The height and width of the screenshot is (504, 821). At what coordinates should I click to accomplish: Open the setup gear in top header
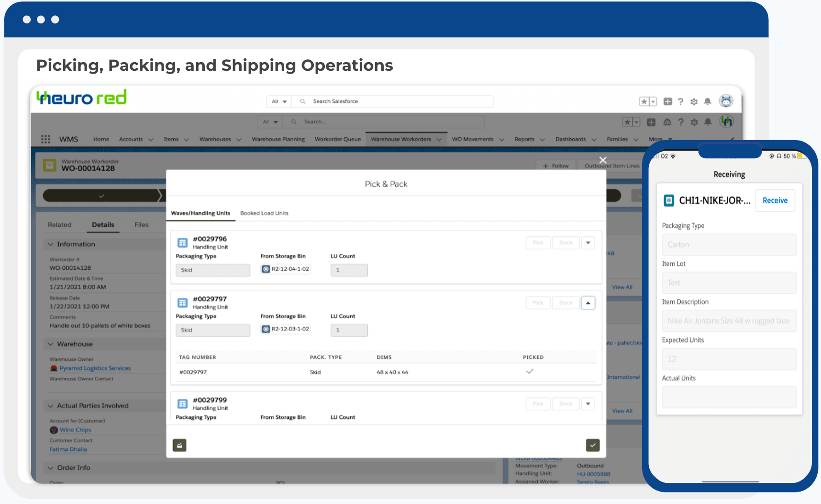pyautogui.click(x=694, y=101)
